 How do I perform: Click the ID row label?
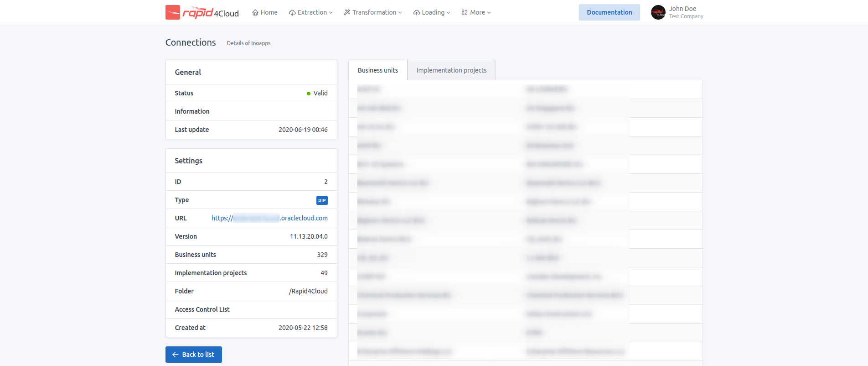click(178, 182)
